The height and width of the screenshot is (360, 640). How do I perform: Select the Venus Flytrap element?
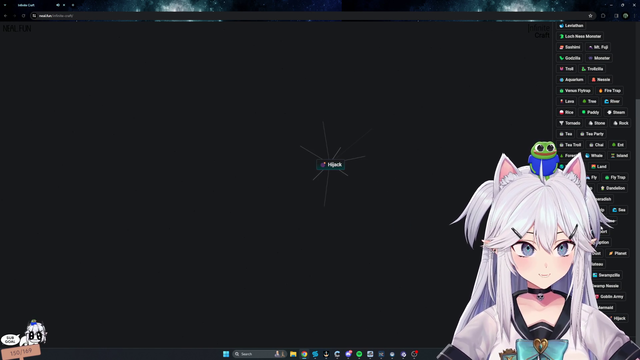[575, 91]
